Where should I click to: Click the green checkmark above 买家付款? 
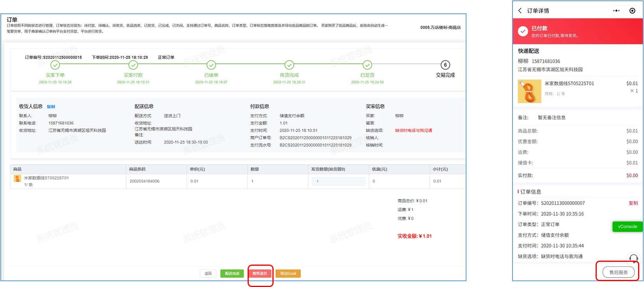coord(133,65)
